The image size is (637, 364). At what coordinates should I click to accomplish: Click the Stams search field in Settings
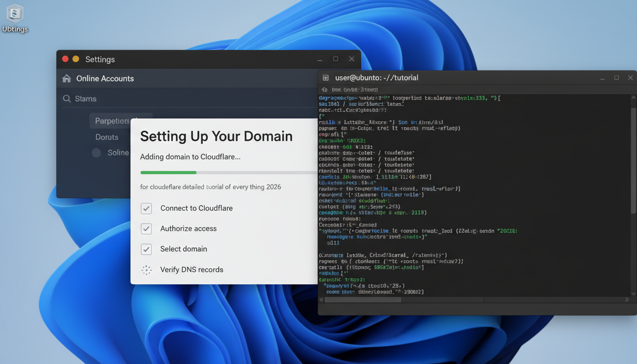190,99
